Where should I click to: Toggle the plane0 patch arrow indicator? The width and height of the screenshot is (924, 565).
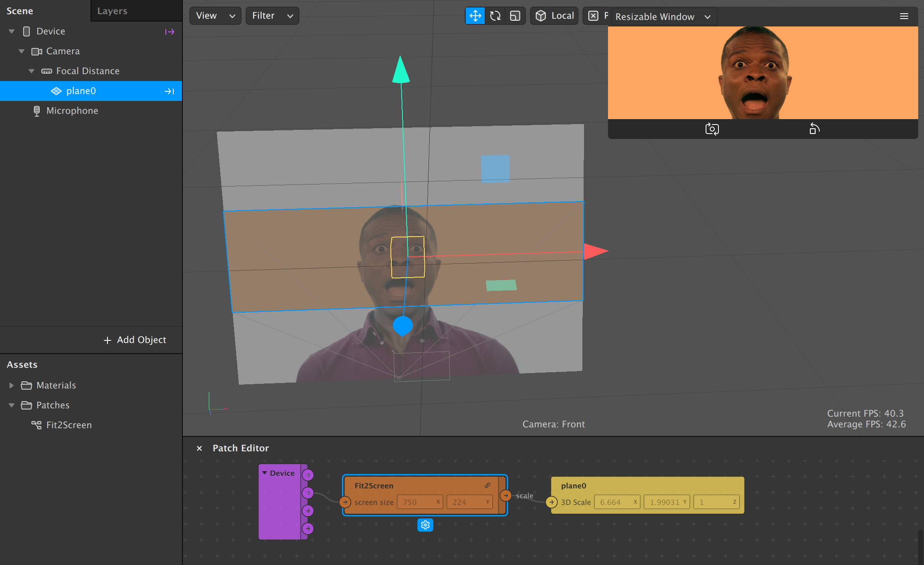(169, 91)
